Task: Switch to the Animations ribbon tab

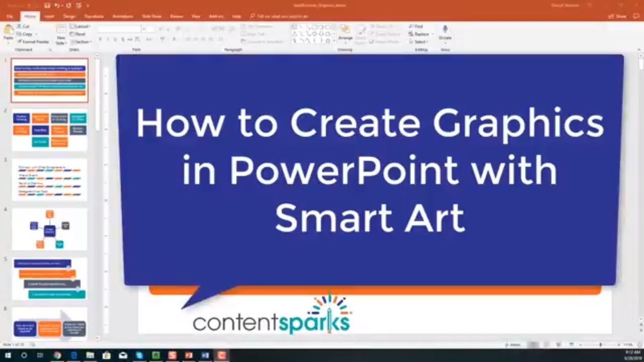Action: 123,16
